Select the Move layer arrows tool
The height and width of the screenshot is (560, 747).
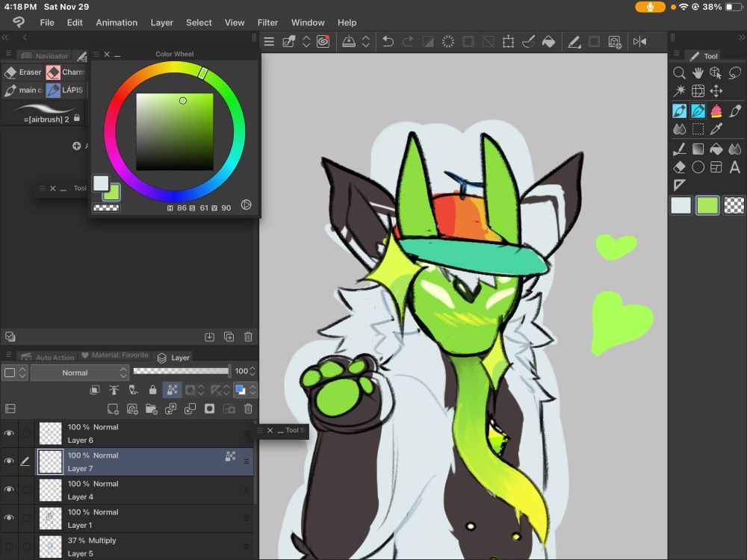[716, 91]
